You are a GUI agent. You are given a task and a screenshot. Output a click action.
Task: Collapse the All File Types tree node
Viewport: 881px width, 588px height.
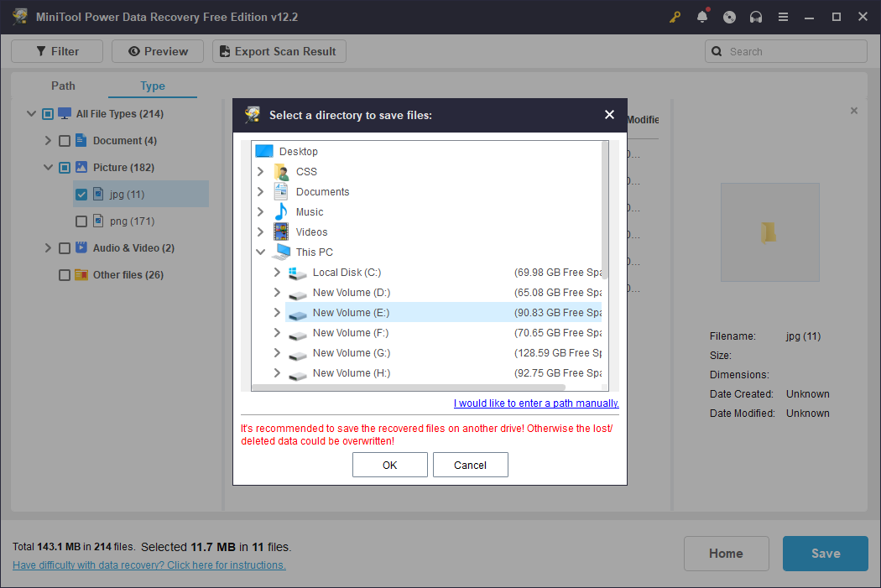point(32,113)
